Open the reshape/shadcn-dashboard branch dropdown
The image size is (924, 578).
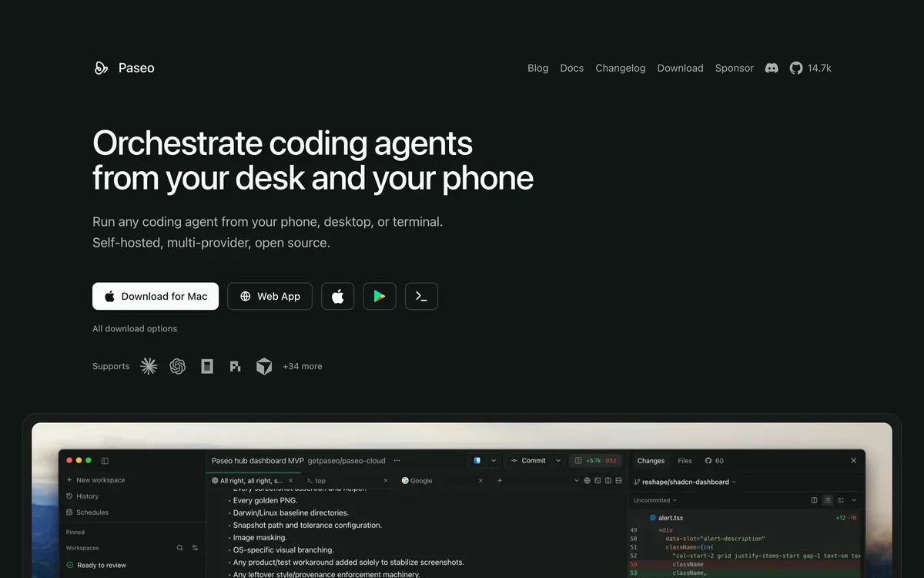685,482
